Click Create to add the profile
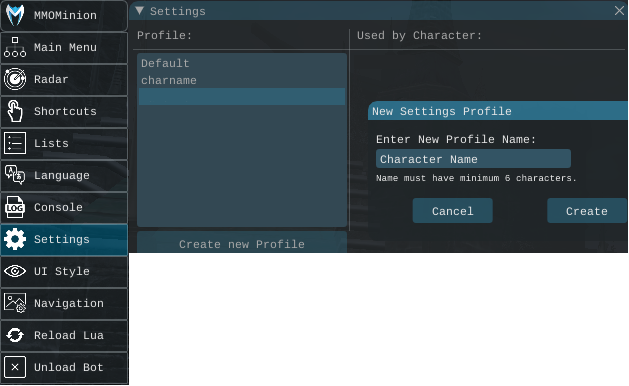629x386 pixels. [586, 211]
